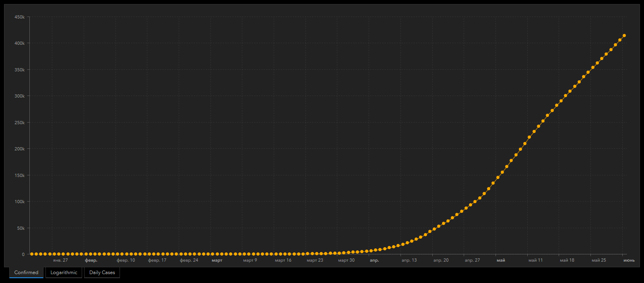This screenshot has height=283, width=644.
Task: Click the 0 y-axis label
Action: [23, 254]
